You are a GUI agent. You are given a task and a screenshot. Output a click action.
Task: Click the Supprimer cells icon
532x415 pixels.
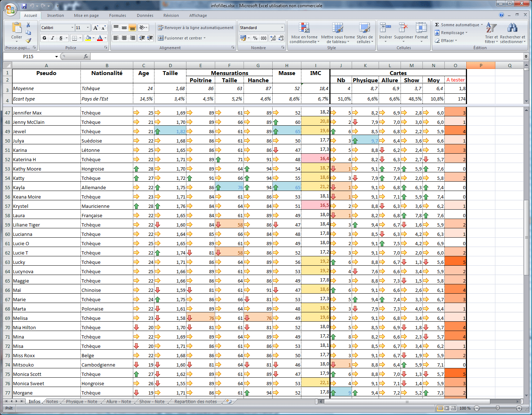click(x=403, y=32)
